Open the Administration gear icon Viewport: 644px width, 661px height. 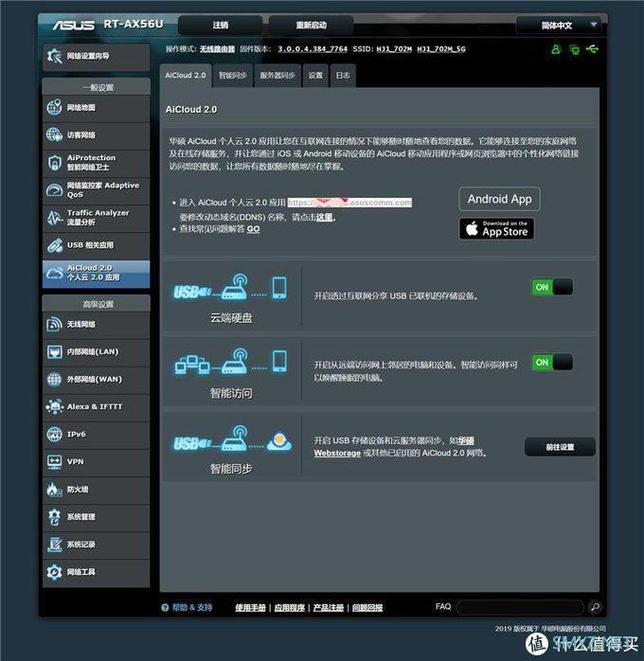54,517
